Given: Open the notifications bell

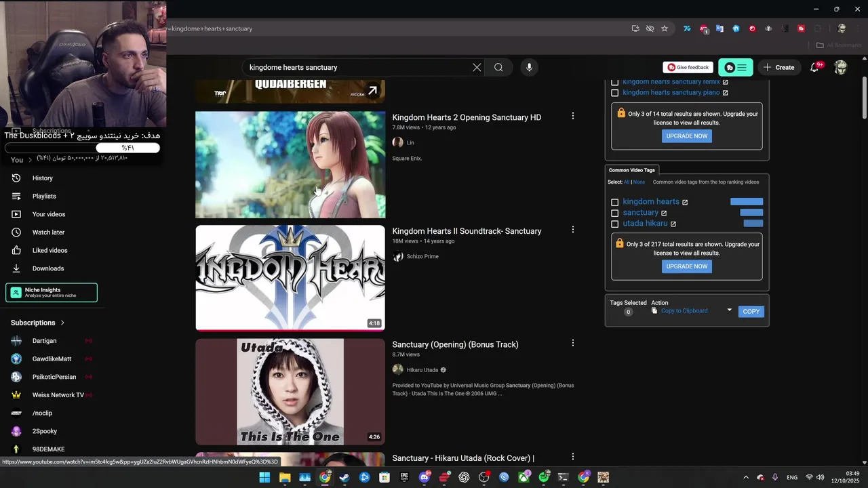Looking at the screenshot, I should point(815,67).
